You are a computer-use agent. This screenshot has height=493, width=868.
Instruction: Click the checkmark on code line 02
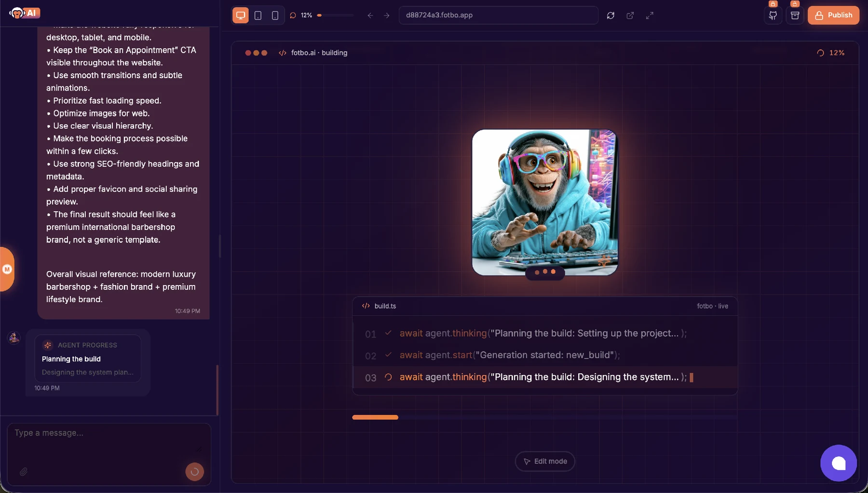click(x=388, y=355)
